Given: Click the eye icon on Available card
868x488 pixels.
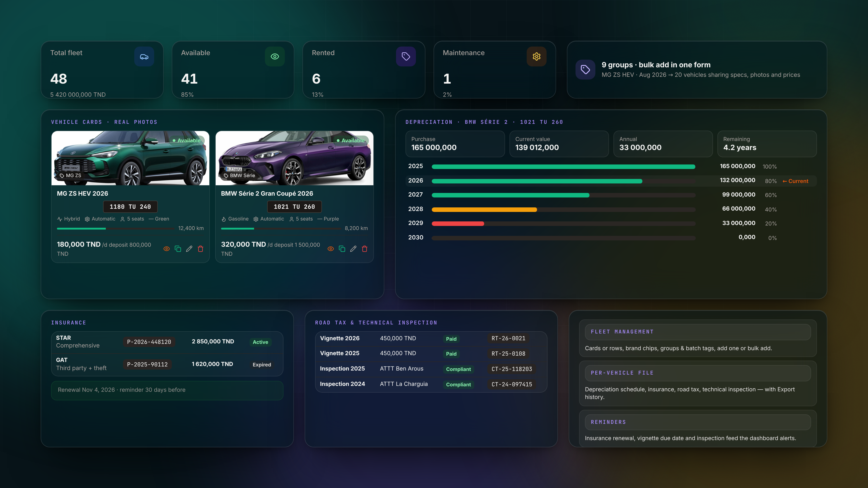Looking at the screenshot, I should pos(275,56).
